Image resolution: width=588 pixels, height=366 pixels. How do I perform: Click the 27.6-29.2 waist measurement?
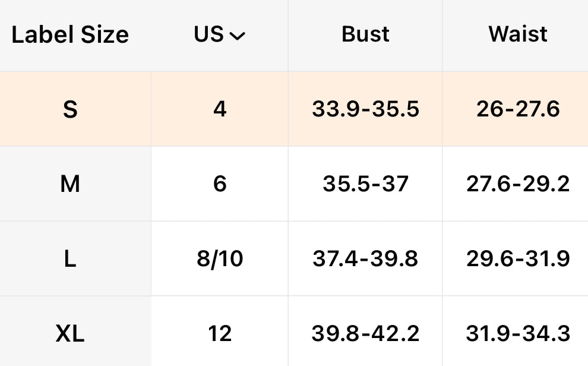(x=518, y=184)
